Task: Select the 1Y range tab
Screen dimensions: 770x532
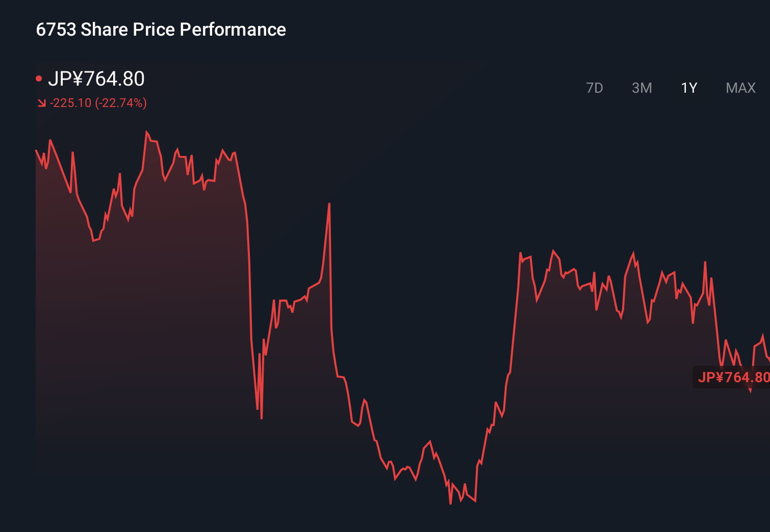Action: click(x=688, y=88)
